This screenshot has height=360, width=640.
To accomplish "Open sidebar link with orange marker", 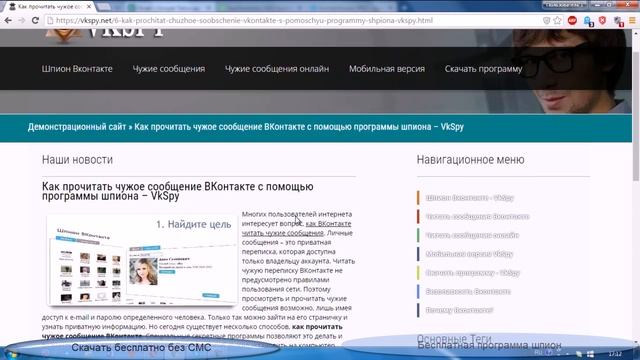I will 469,198.
